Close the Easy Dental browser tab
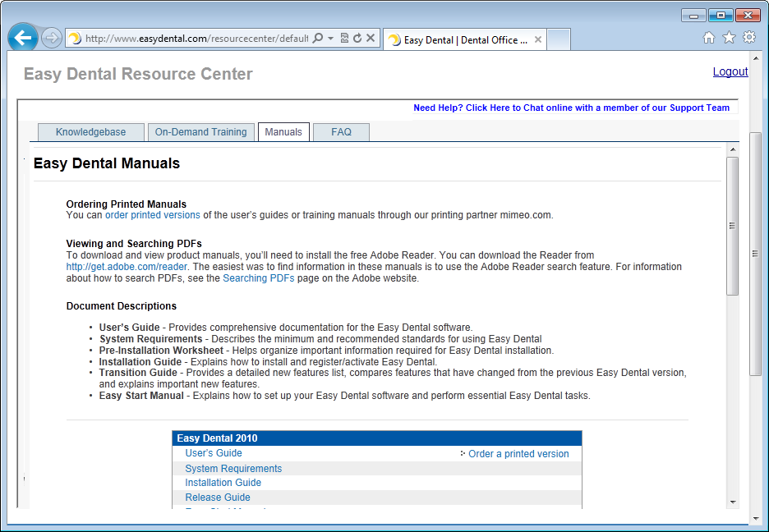 [538, 39]
